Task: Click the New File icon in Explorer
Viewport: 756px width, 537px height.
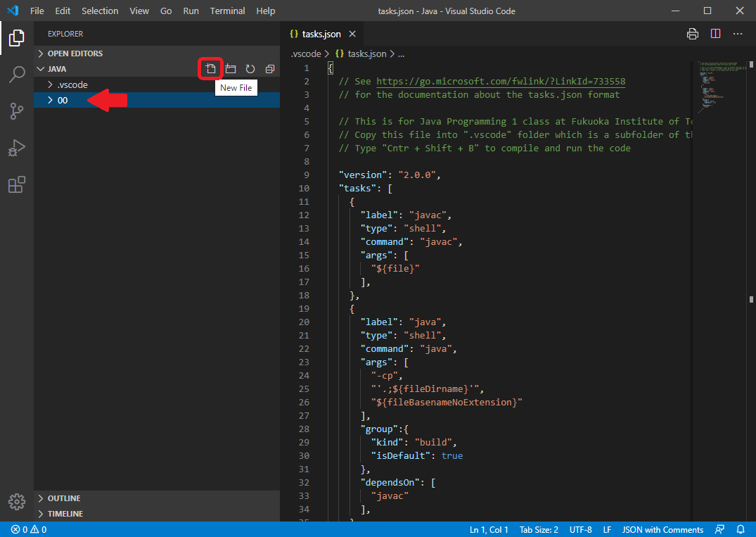Action: [x=211, y=69]
